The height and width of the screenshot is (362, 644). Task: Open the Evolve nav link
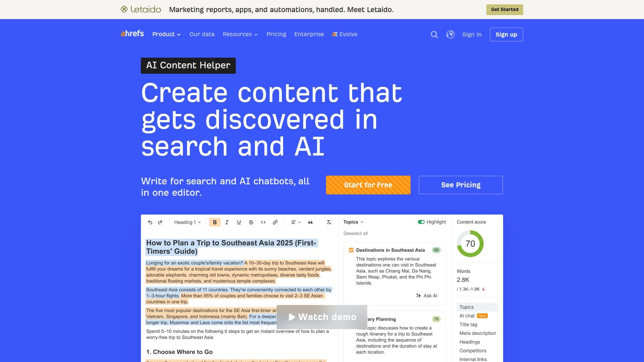pyautogui.click(x=344, y=34)
